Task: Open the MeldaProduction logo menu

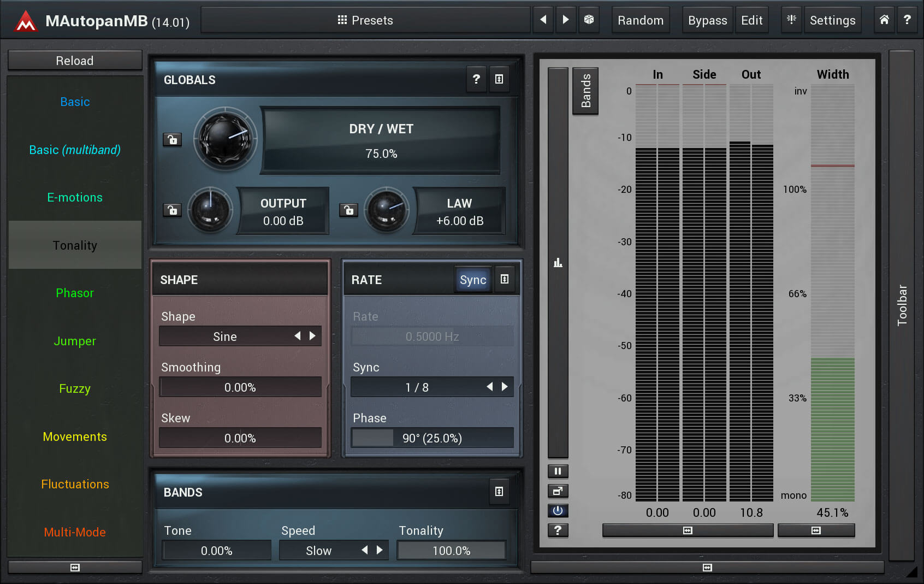Action: (26, 21)
